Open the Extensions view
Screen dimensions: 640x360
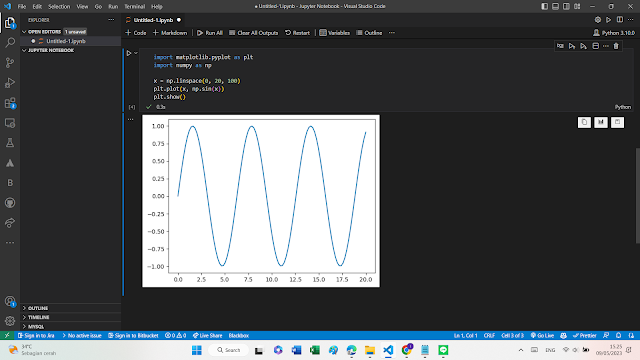click(10, 103)
